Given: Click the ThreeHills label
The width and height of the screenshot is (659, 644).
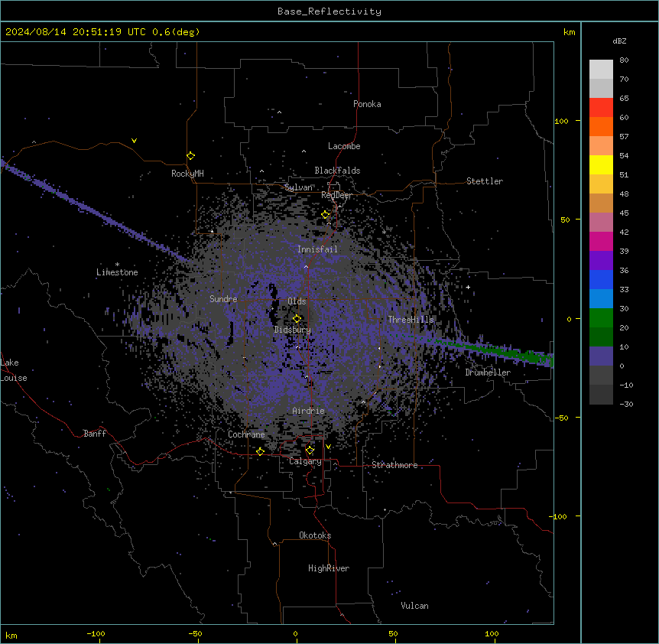Looking at the screenshot, I should click(x=411, y=320).
